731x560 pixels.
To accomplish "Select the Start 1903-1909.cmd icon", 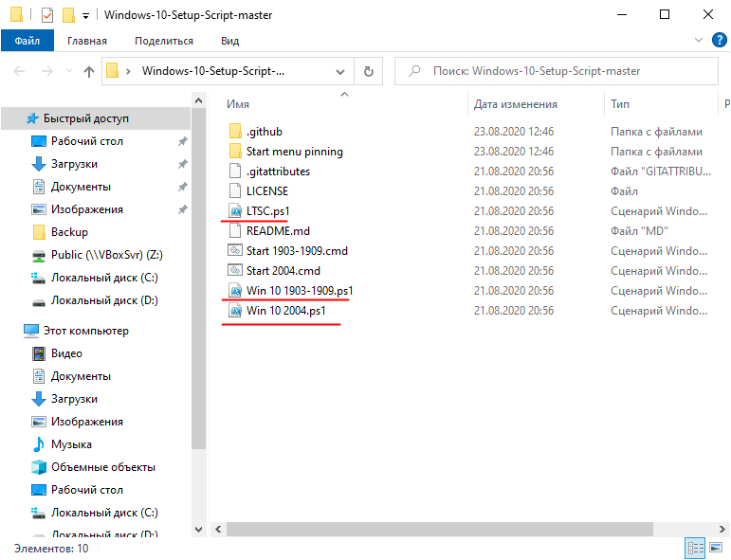I will 235,251.
